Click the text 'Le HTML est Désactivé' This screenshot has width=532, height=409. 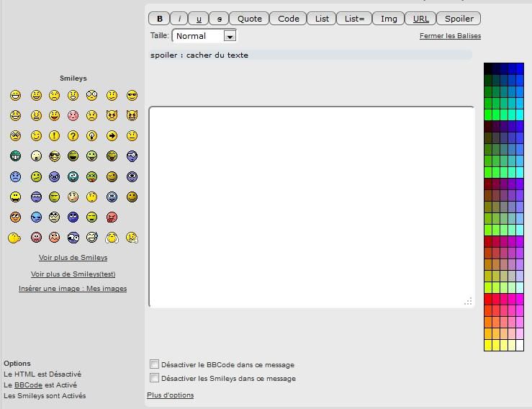42,374
